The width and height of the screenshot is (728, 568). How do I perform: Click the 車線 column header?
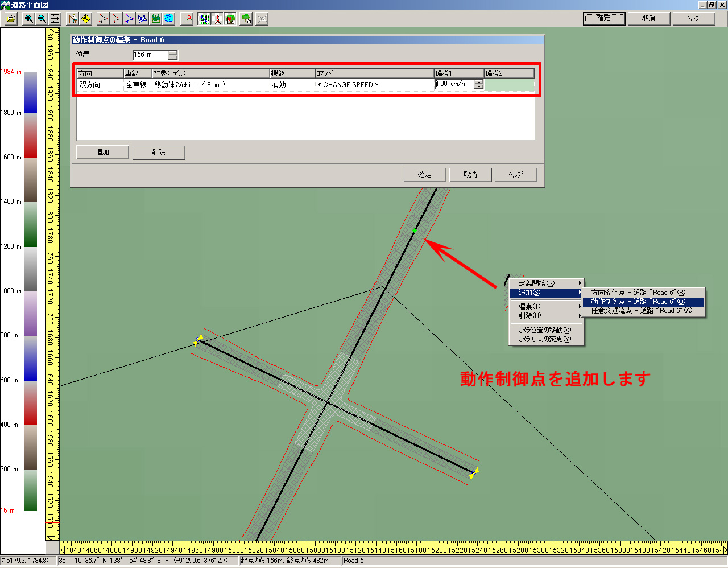138,73
